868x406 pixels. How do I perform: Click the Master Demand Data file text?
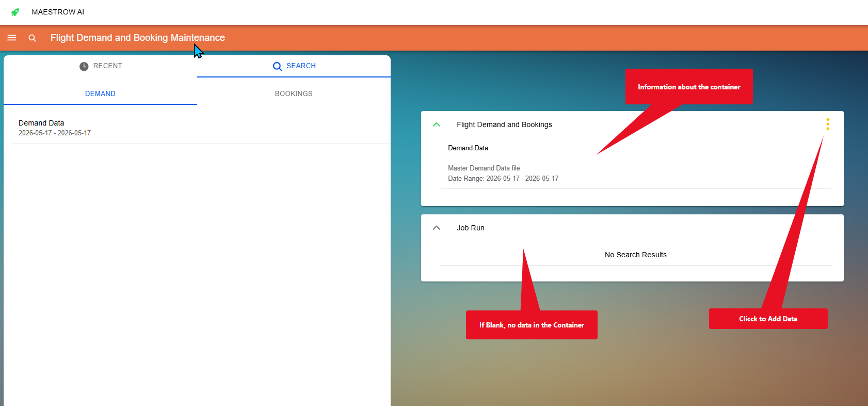click(484, 168)
